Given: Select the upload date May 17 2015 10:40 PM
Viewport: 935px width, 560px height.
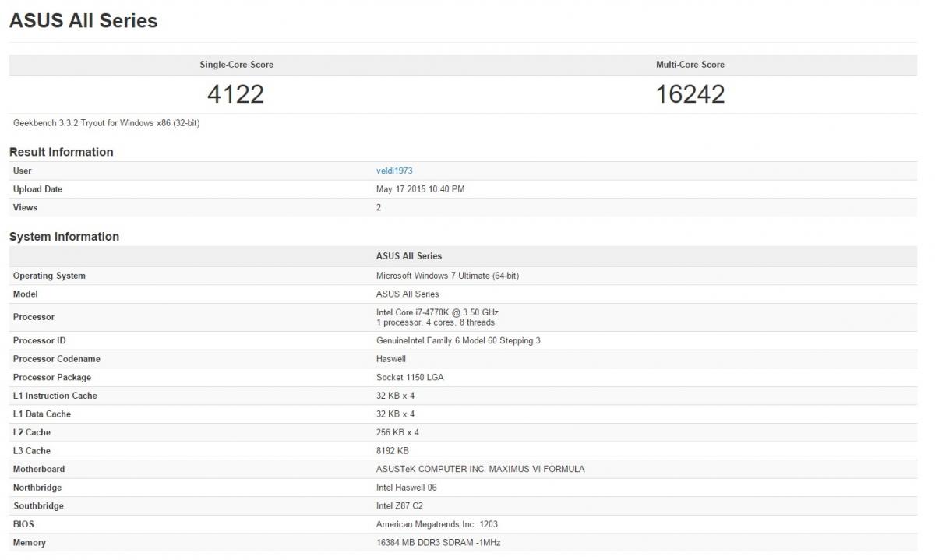Looking at the screenshot, I should tap(421, 189).
